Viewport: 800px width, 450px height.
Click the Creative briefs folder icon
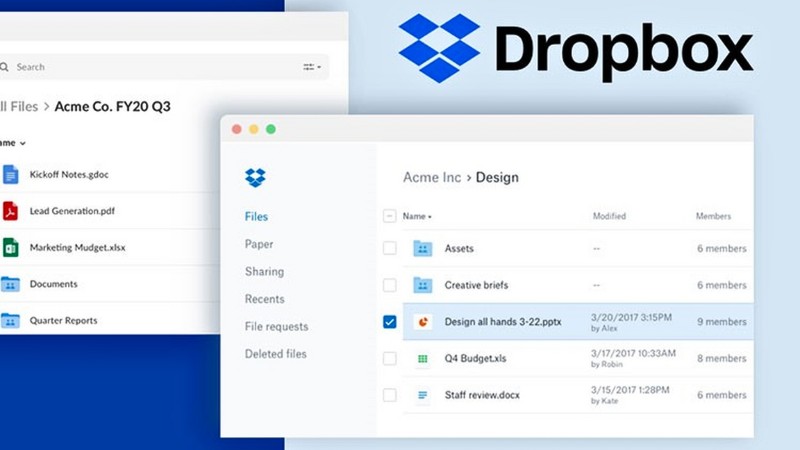tap(422, 285)
